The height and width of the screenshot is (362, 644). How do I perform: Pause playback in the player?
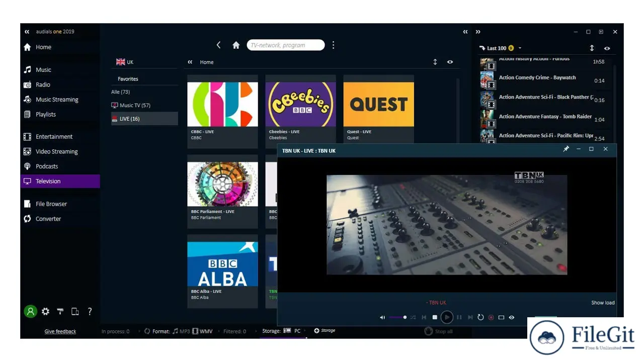pos(459,317)
